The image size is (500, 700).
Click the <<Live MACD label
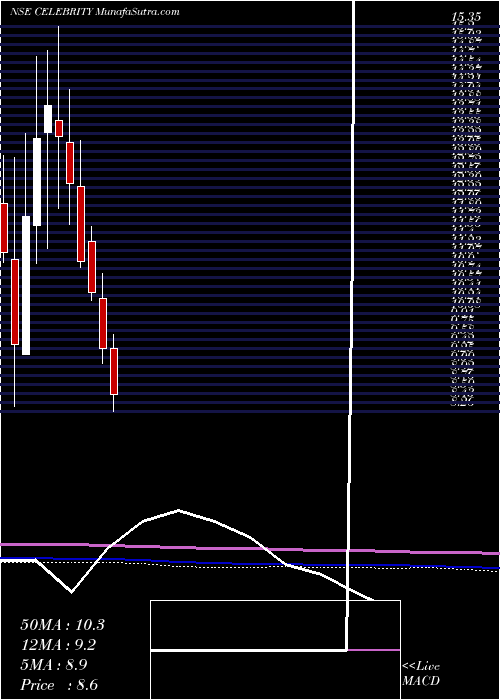click(x=421, y=674)
